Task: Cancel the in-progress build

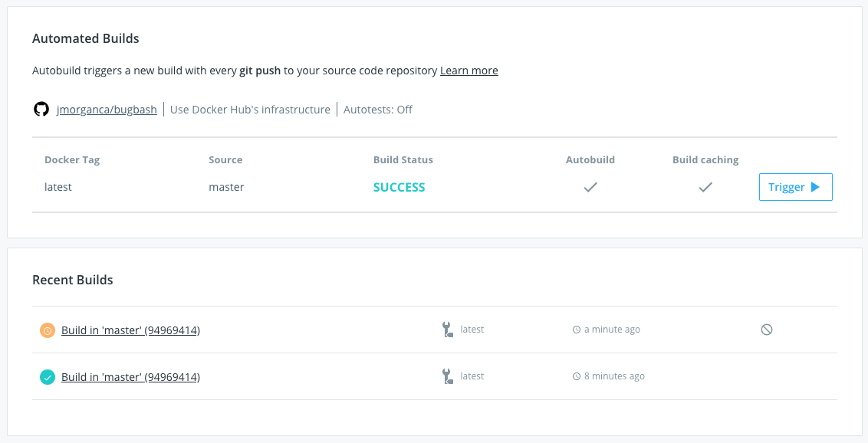Action: pos(767,330)
